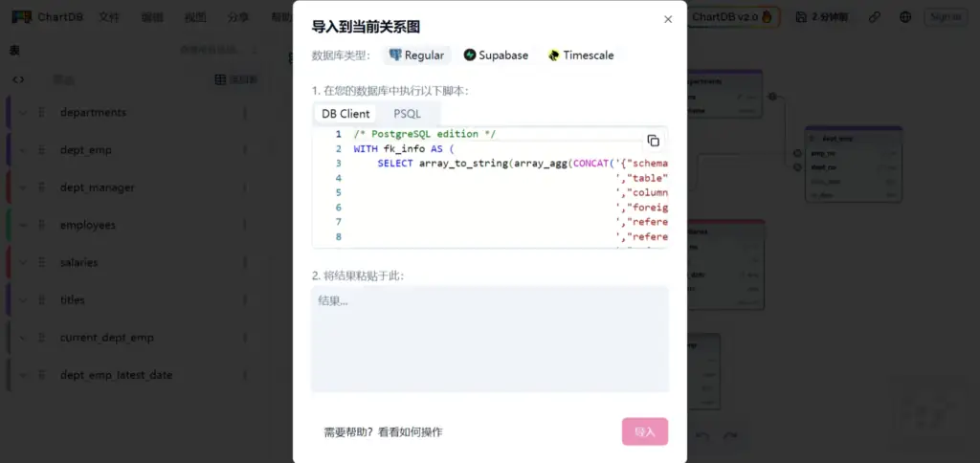This screenshot has width=980, height=463.
Task: Open more options for departments table
Action: (x=245, y=113)
